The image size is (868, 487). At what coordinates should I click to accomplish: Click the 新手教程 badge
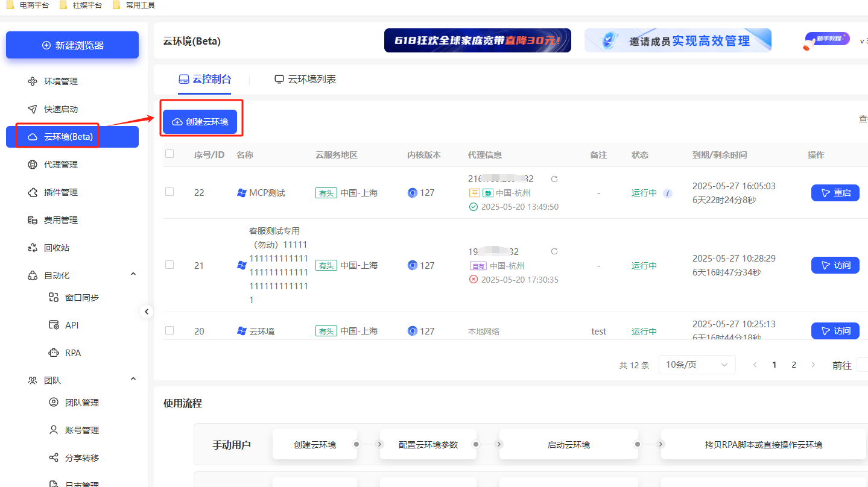[827, 40]
